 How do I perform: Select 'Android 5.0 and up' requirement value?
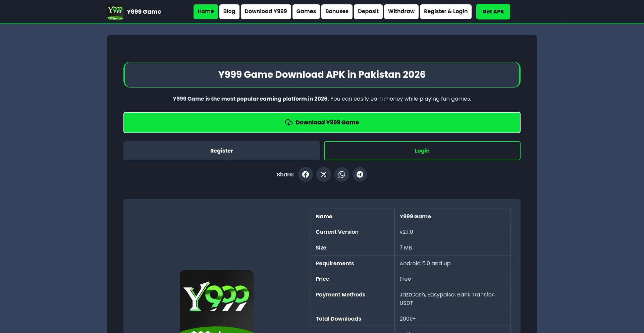[425, 264]
